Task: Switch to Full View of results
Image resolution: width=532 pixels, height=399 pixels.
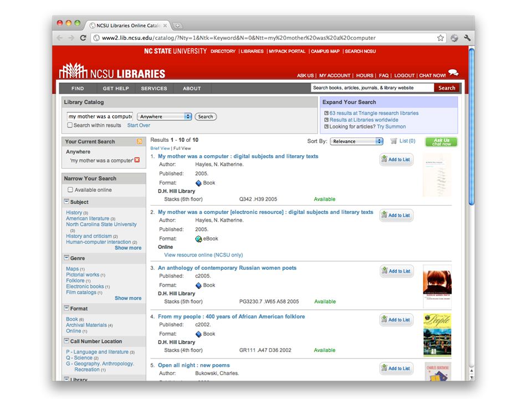Action: [182, 149]
